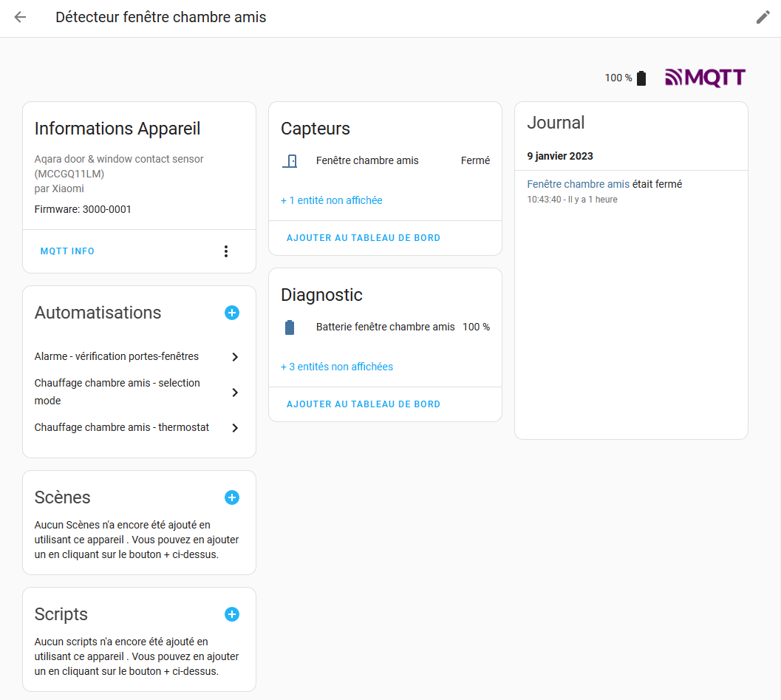Click Alarme - vérification portes-fenêtres automation
This screenshot has height=700, width=781.
[x=117, y=356]
